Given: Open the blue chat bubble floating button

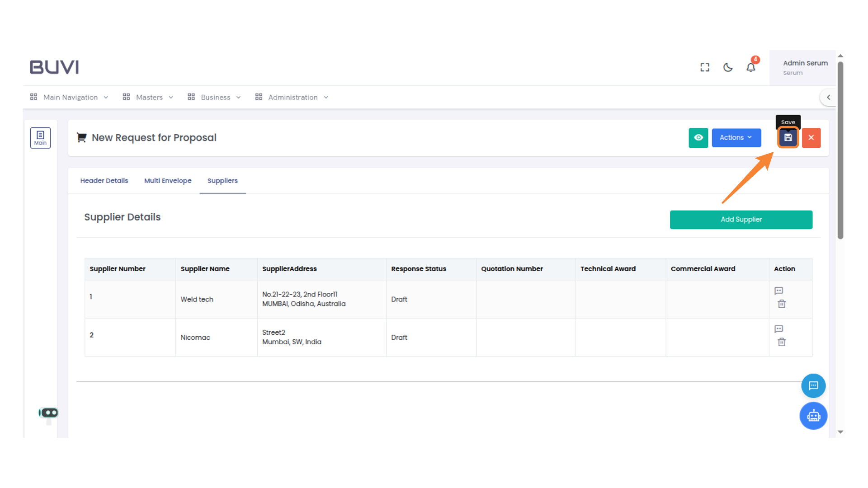Looking at the screenshot, I should point(813,385).
